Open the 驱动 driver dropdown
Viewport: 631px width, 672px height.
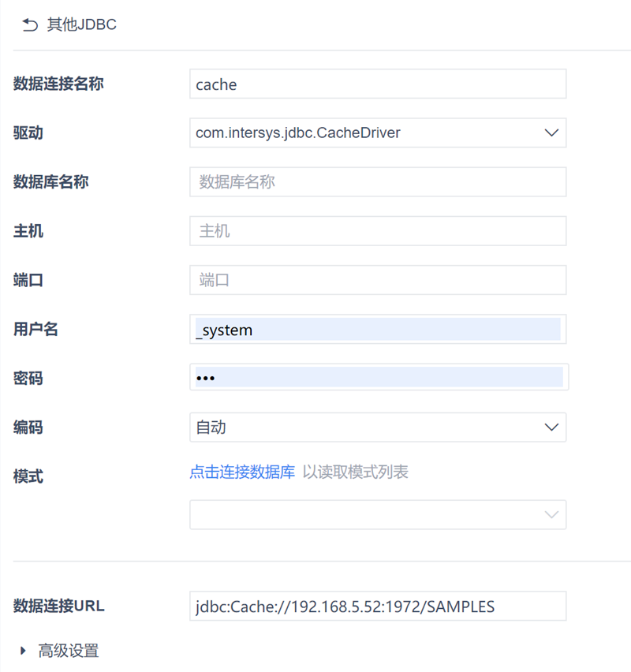pos(378,133)
